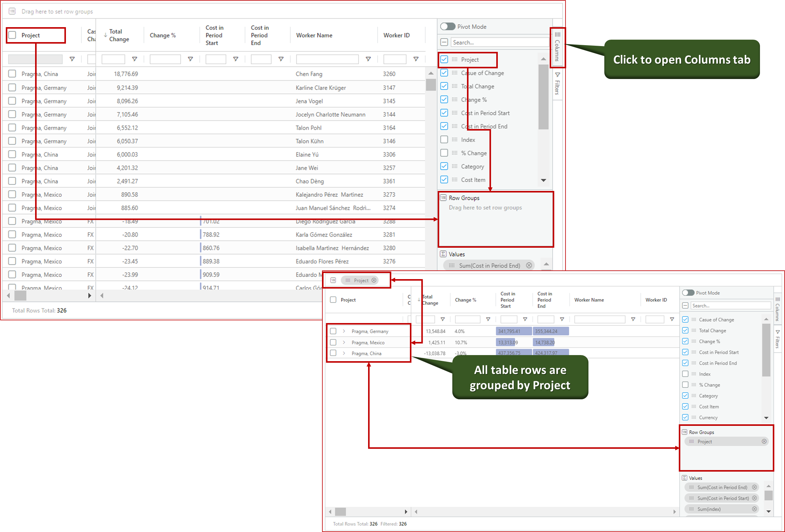Expand the Pragma, Mexico group row

click(x=344, y=342)
